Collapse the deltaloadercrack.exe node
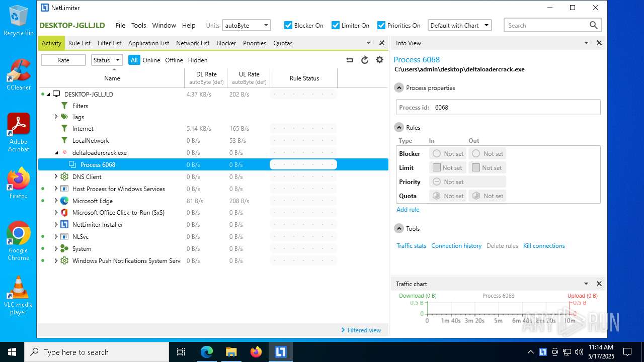Viewport: 644px width, 362px height. pos(56,153)
